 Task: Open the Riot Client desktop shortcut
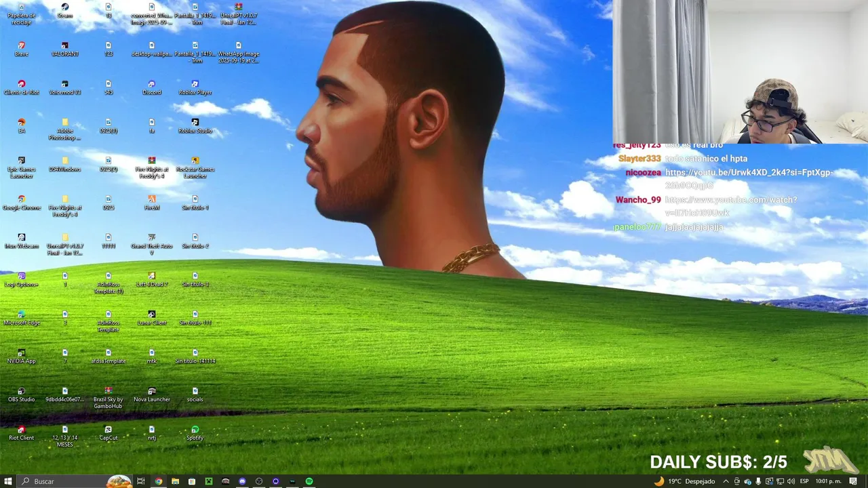click(x=21, y=434)
